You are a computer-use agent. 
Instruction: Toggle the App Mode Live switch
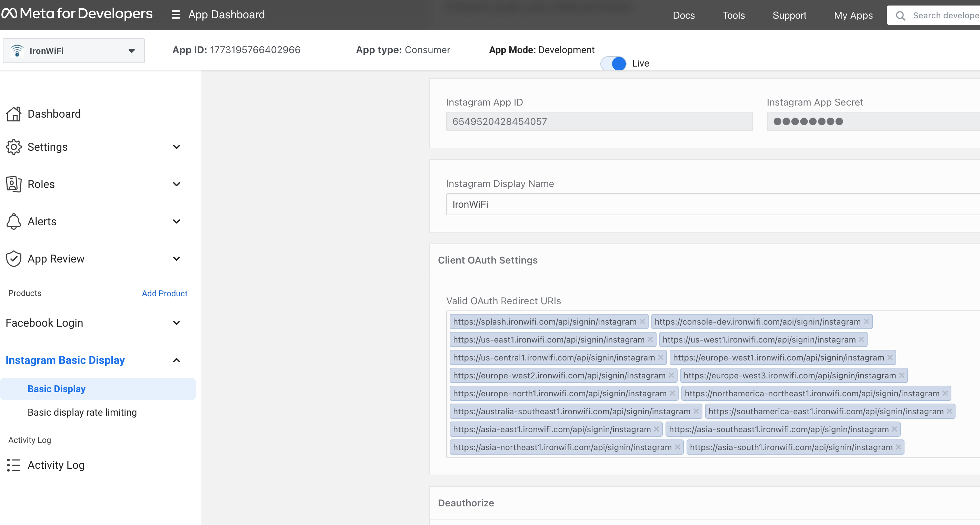(x=613, y=63)
